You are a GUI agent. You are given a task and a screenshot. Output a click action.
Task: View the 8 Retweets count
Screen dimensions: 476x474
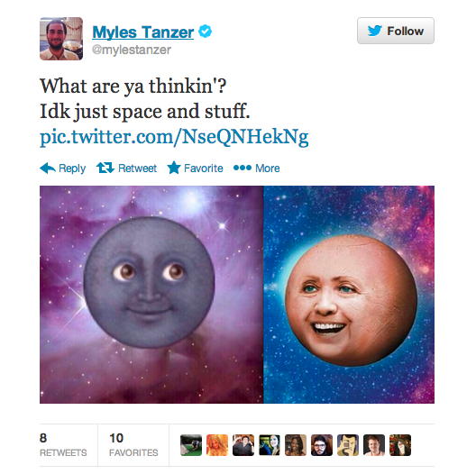(63, 444)
